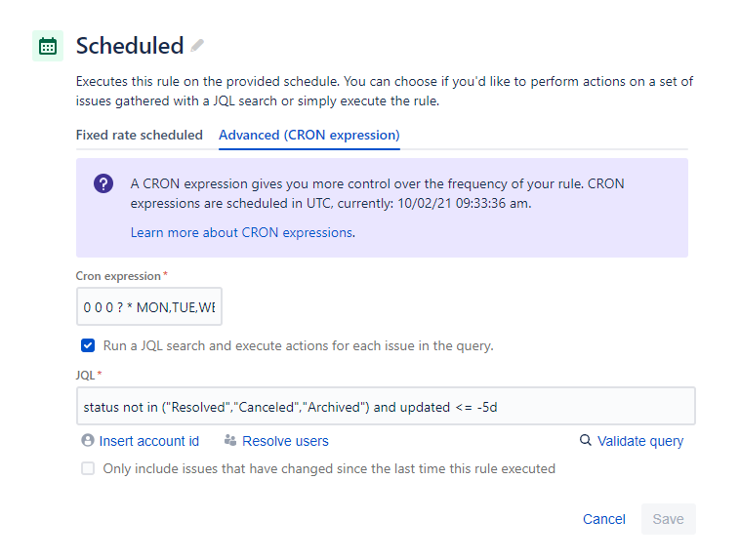Image resolution: width=740 pixels, height=560 pixels.
Task: Click the Insert account id person icon
Action: pyautogui.click(x=88, y=440)
